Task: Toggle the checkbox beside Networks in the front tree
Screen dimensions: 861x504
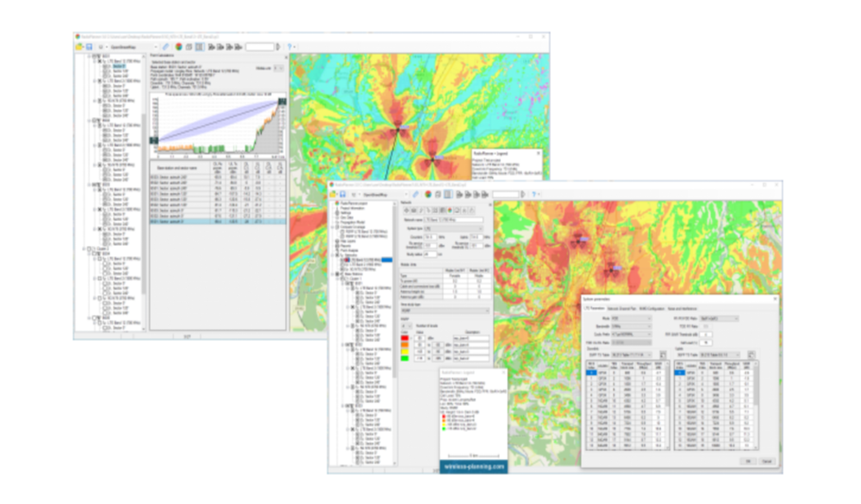Action: pyautogui.click(x=337, y=255)
